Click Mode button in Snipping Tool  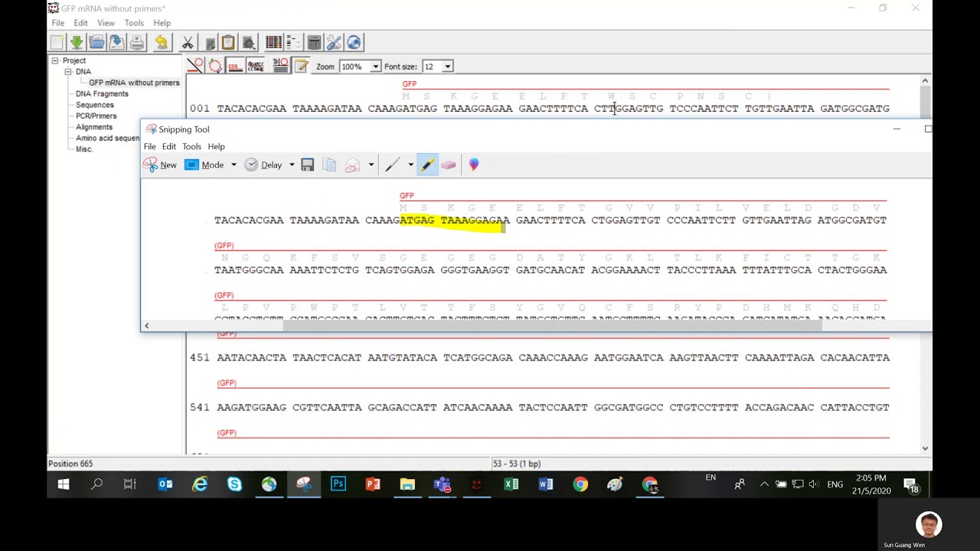[x=204, y=165]
